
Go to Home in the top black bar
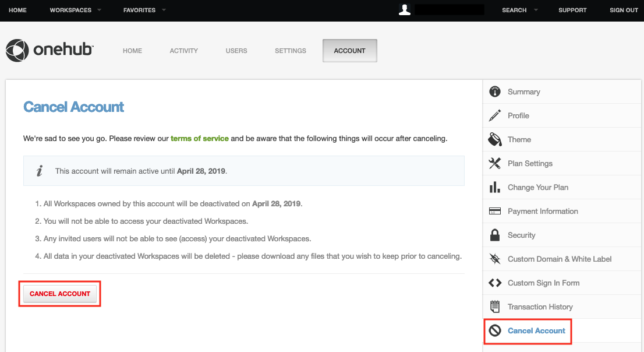(x=17, y=10)
